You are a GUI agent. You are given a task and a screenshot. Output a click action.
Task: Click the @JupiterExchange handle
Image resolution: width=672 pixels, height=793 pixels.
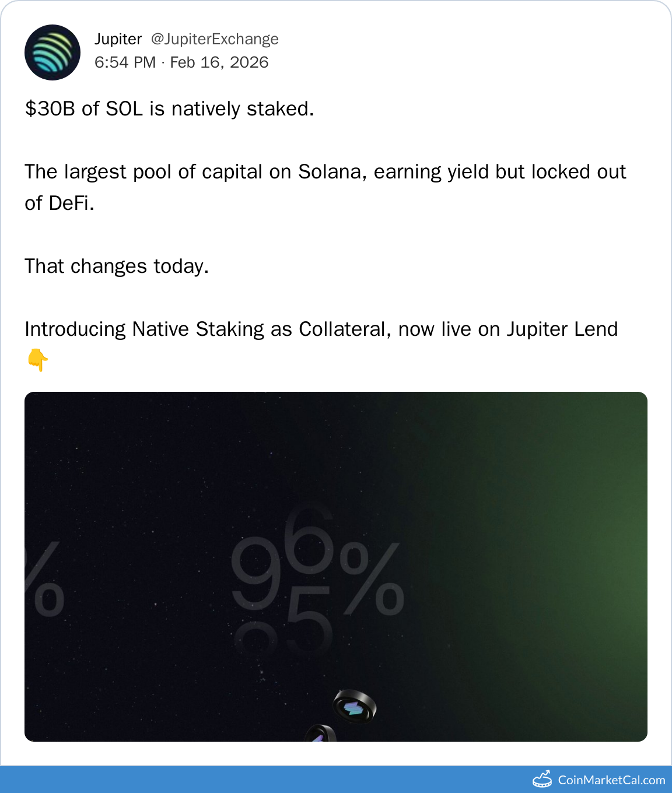pyautogui.click(x=215, y=39)
